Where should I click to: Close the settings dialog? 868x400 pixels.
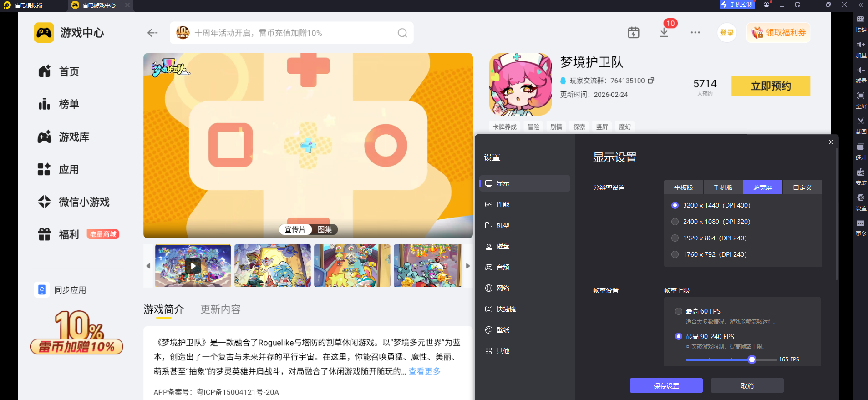pos(831,142)
